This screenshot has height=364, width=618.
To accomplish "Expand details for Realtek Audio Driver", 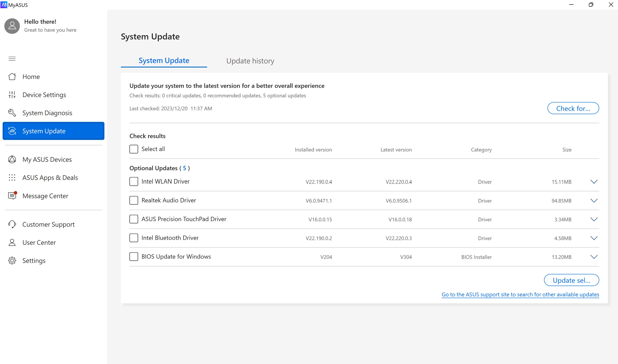I will tap(594, 200).
